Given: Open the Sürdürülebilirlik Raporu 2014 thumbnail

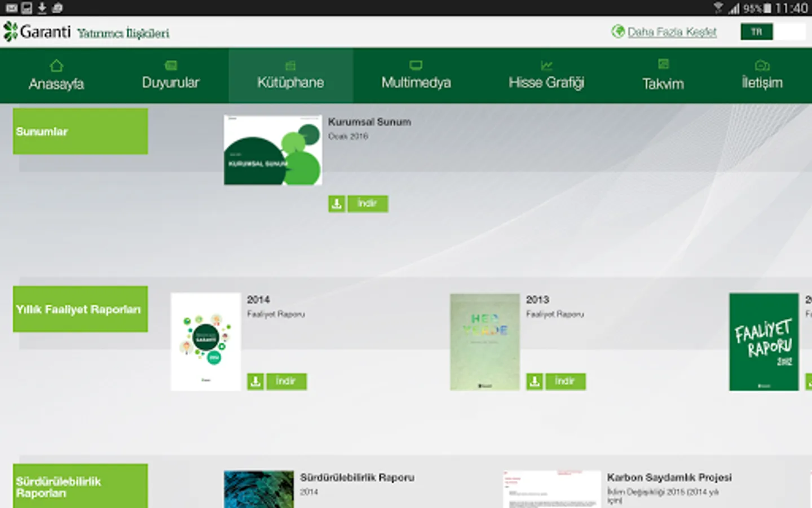Looking at the screenshot, I should click(259, 489).
